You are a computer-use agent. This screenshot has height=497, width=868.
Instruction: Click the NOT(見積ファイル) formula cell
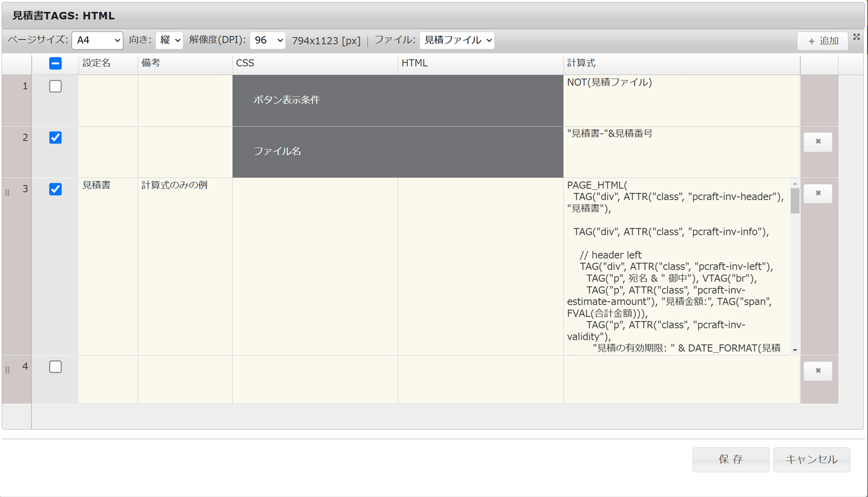tap(682, 100)
